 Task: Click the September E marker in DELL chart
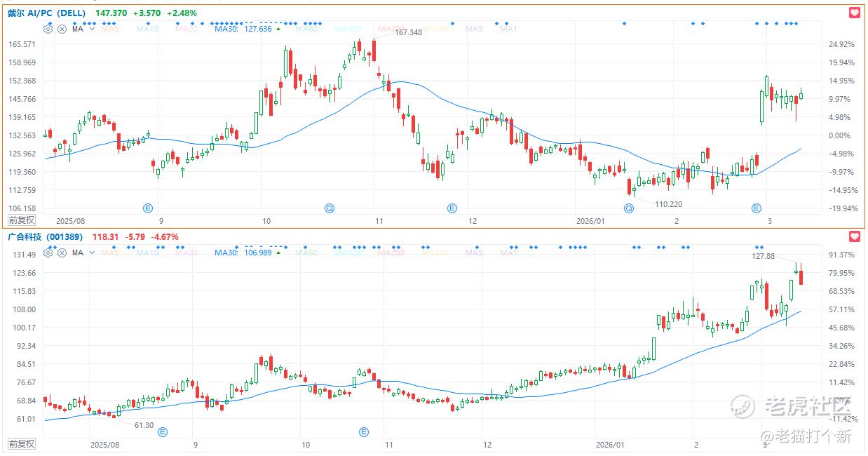pyautogui.click(x=148, y=208)
